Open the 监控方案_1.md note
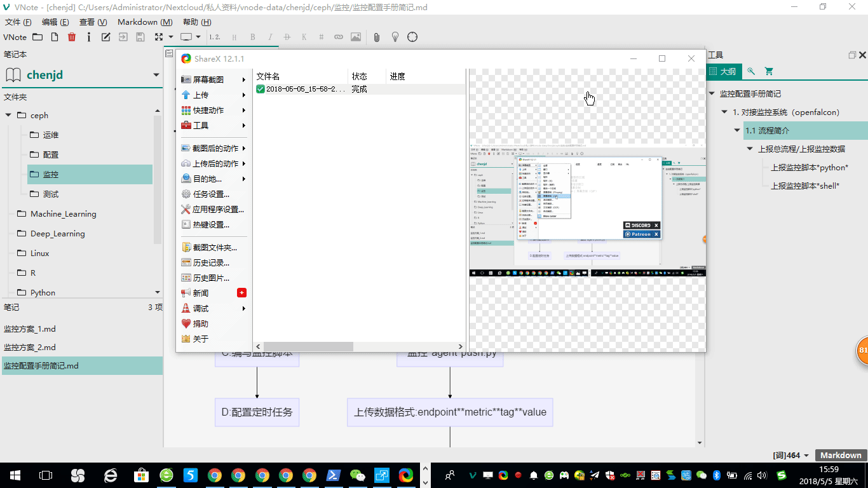The height and width of the screenshot is (488, 868). (30, 329)
